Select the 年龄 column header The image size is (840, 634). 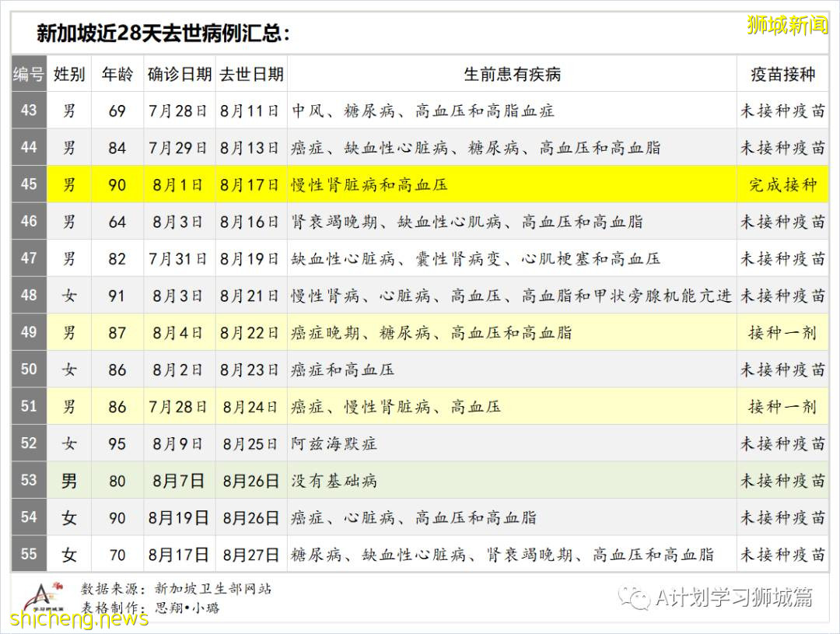(117, 74)
